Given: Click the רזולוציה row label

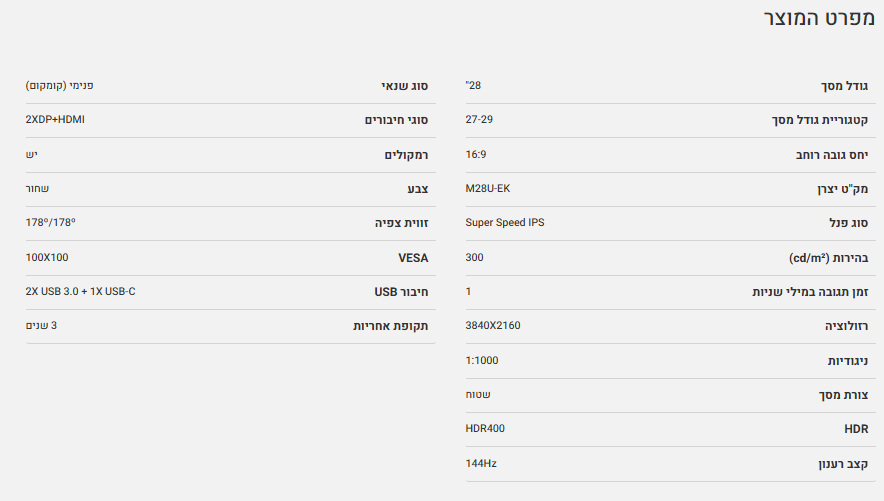Looking at the screenshot, I should coord(846,327).
